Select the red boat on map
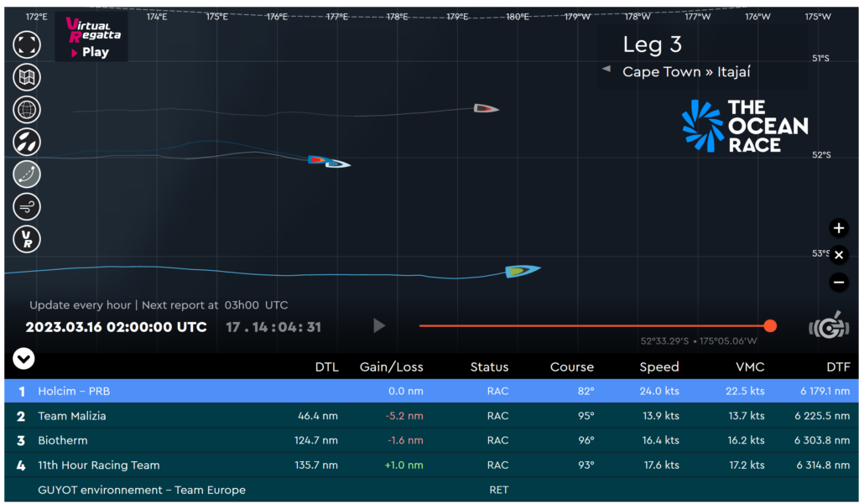This screenshot has width=859, height=504. [317, 160]
